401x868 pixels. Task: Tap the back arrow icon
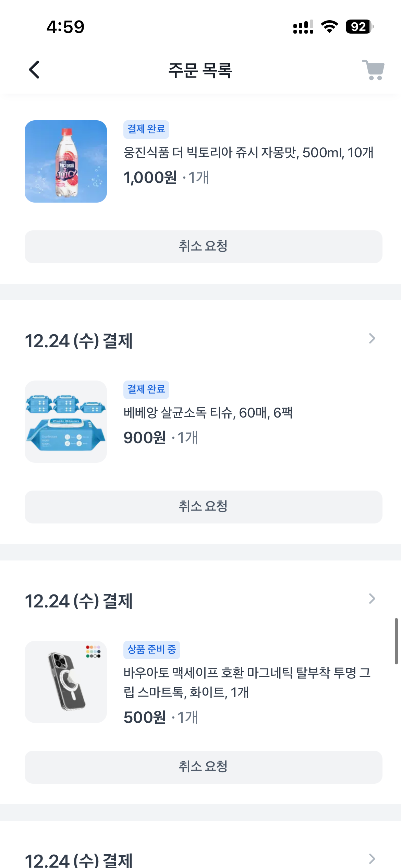point(34,70)
